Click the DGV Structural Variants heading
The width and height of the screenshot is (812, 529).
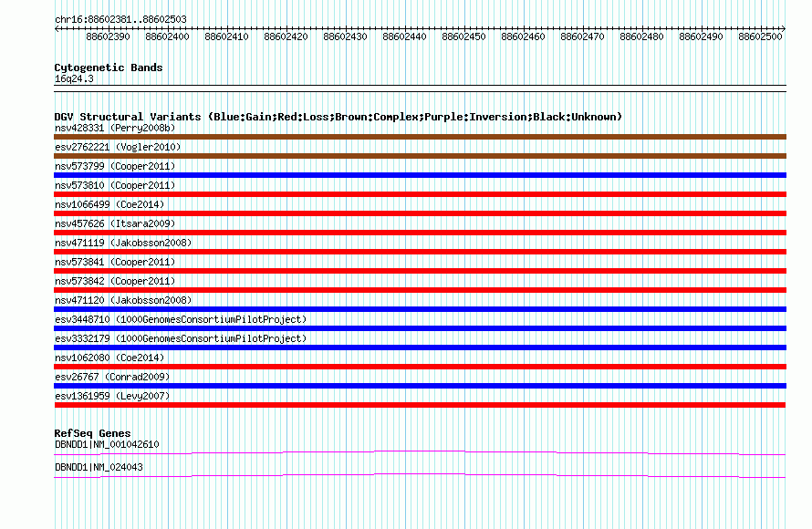(x=338, y=117)
